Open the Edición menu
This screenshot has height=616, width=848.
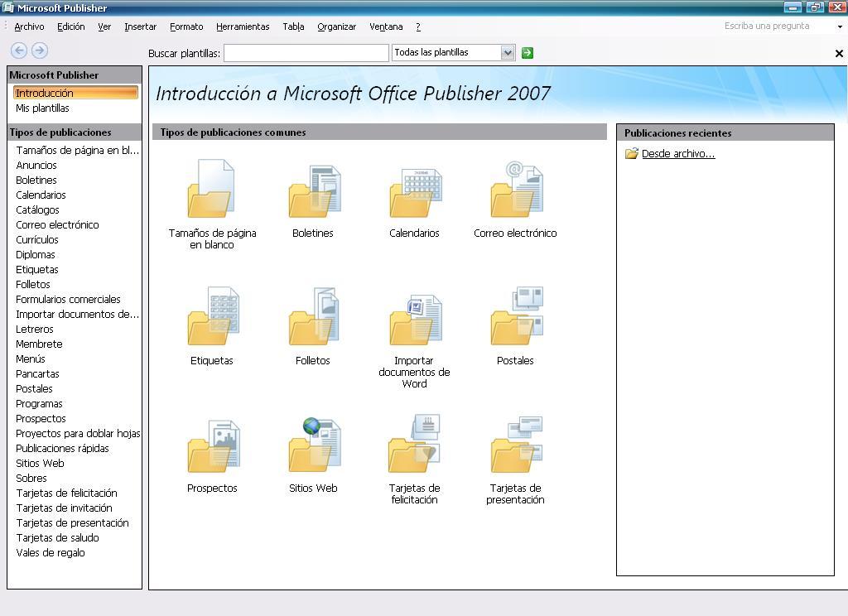pos(71,26)
